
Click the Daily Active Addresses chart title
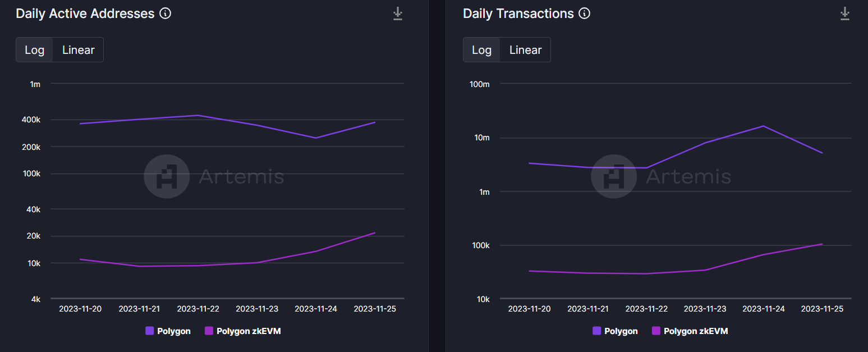pos(85,13)
